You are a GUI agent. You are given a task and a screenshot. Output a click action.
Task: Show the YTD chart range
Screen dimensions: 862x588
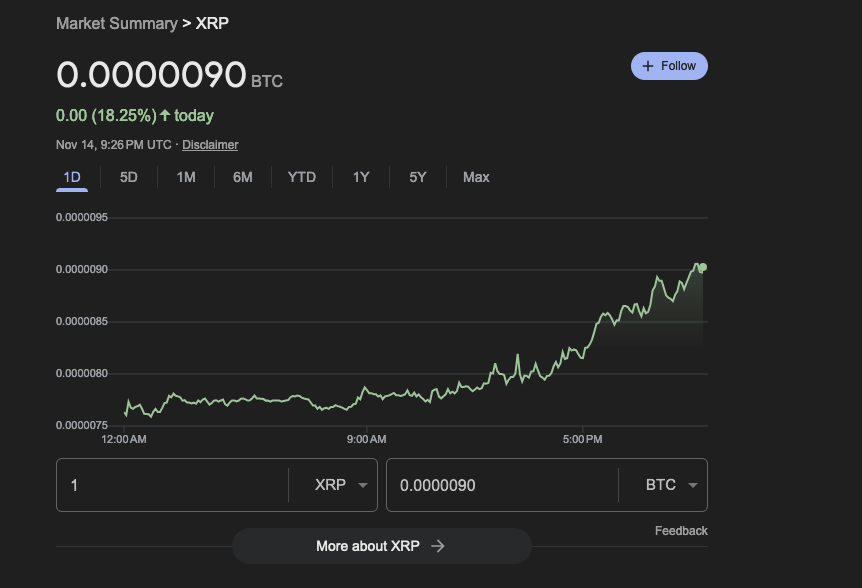[x=302, y=177]
